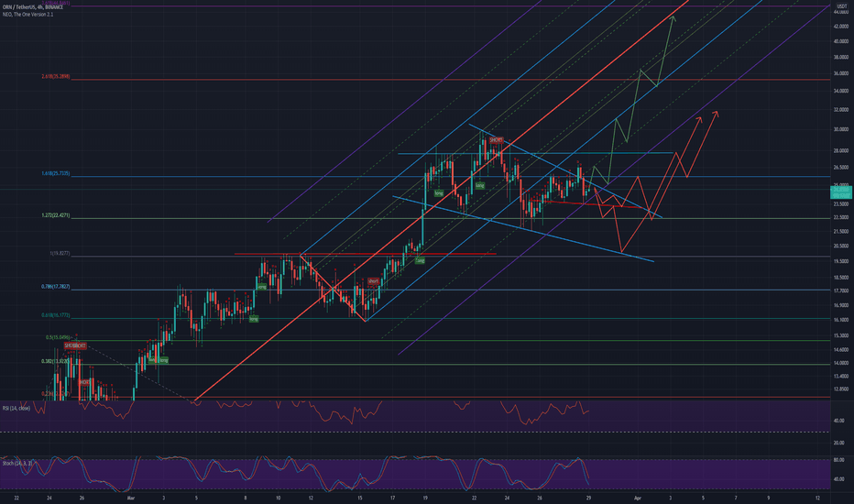Select the 0.618(16.1772) Fibonacci level label
The height and width of the screenshot is (504, 854).
point(56,315)
